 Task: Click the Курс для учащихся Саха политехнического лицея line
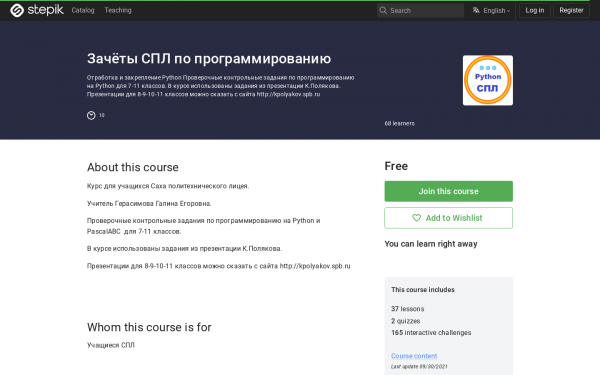(168, 186)
